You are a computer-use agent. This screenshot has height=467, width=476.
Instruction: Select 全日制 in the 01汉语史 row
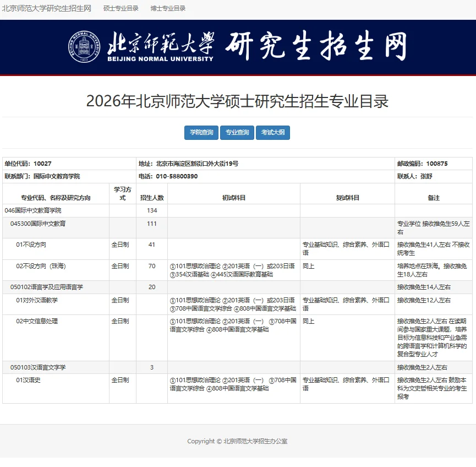pyautogui.click(x=120, y=380)
